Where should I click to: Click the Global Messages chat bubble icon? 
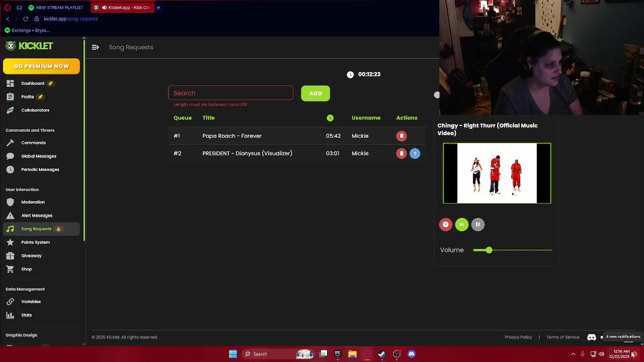(10, 156)
